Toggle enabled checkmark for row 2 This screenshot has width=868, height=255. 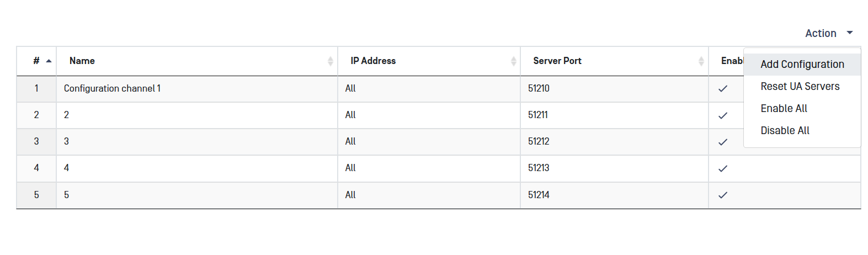pos(723,115)
